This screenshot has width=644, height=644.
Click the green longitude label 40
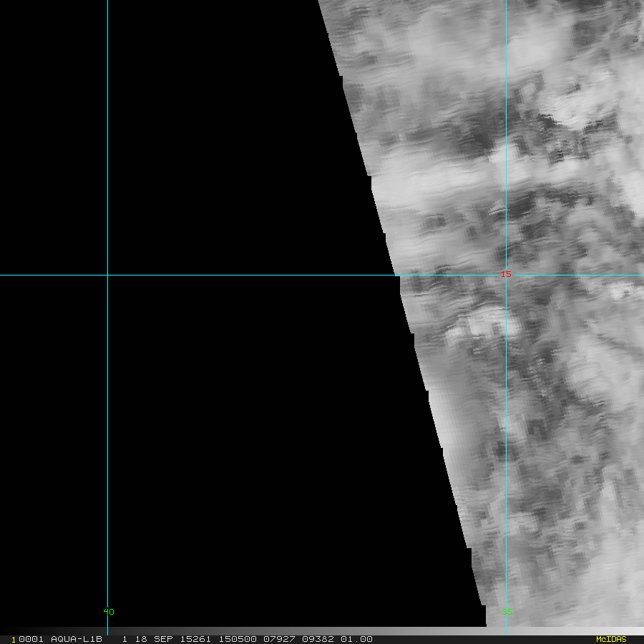pos(109,612)
